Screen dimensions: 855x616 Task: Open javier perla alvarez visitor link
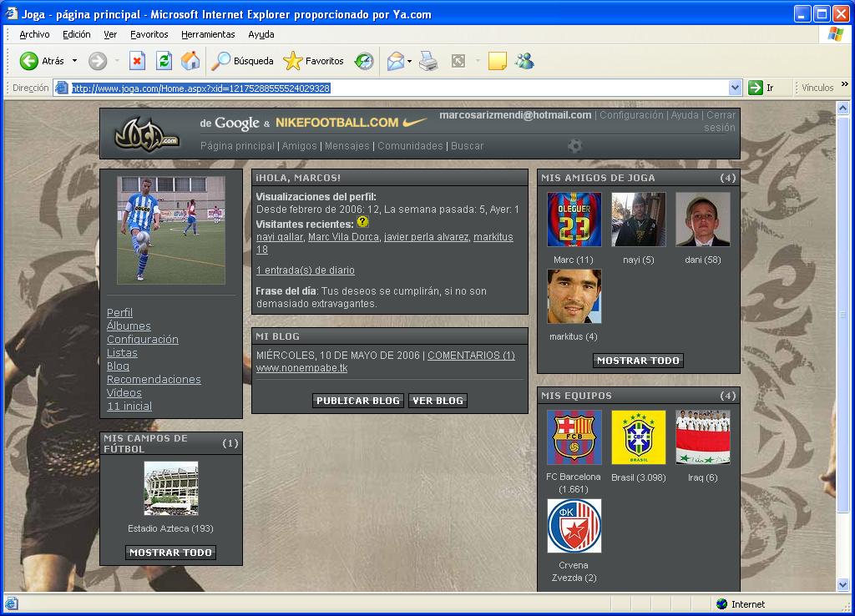tap(426, 237)
